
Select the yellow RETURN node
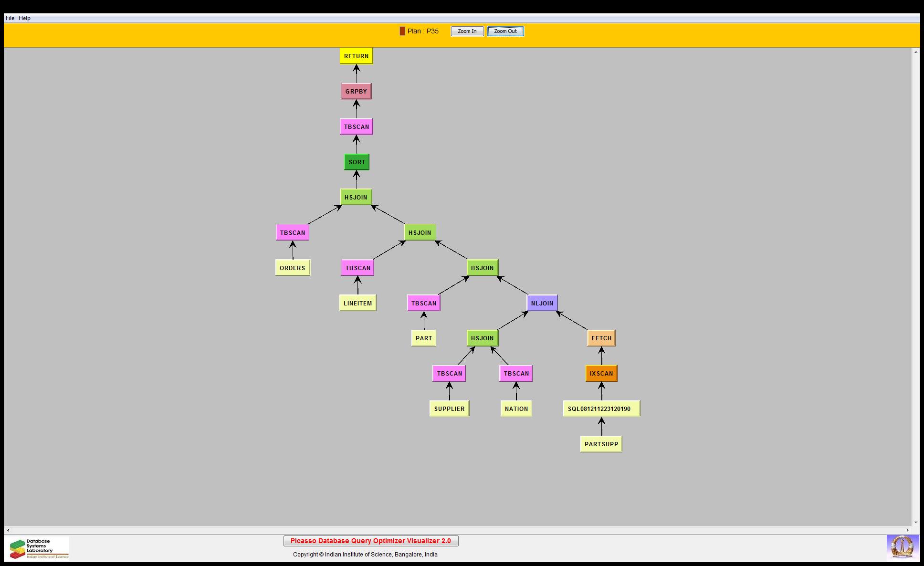pyautogui.click(x=356, y=56)
